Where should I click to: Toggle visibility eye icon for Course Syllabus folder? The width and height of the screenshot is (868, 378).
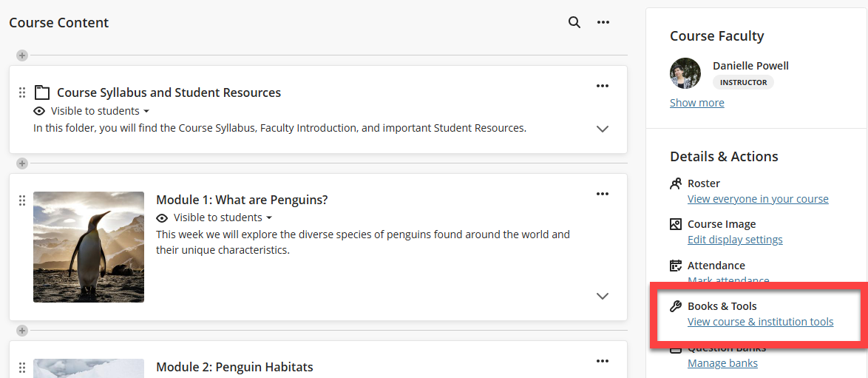40,111
